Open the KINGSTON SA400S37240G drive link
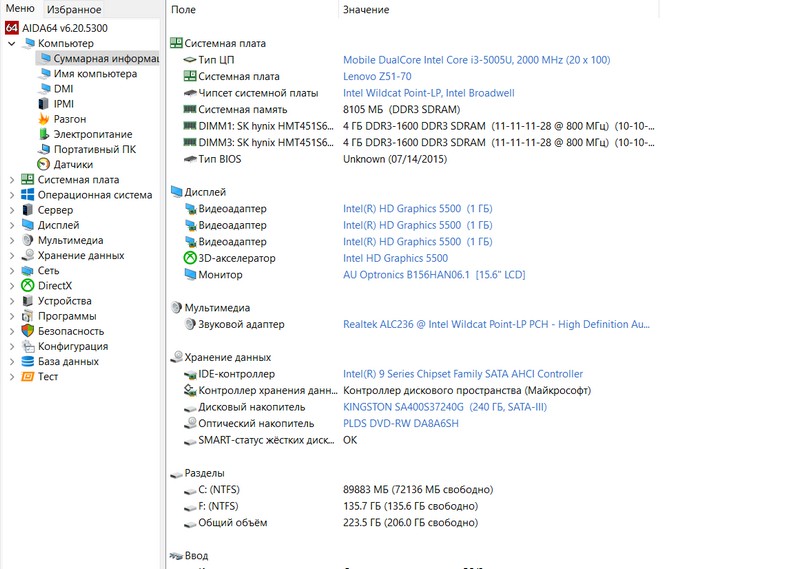The width and height of the screenshot is (800, 569). 444,407
